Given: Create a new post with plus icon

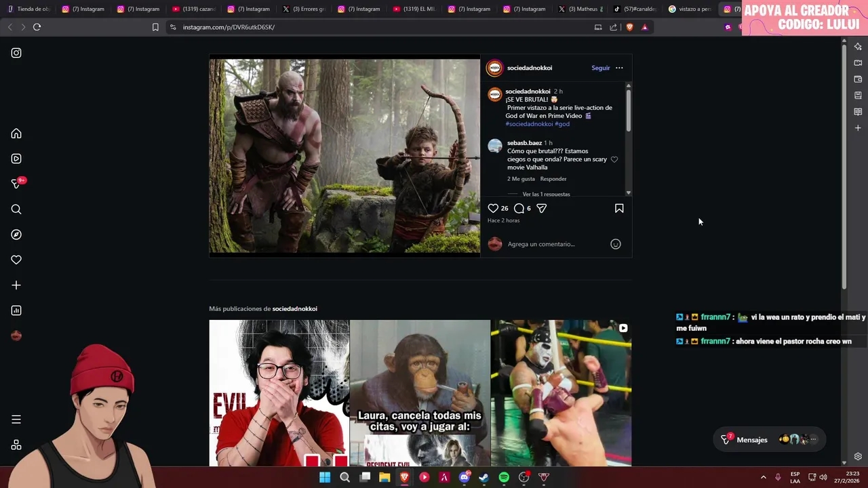Looking at the screenshot, I should (16, 285).
